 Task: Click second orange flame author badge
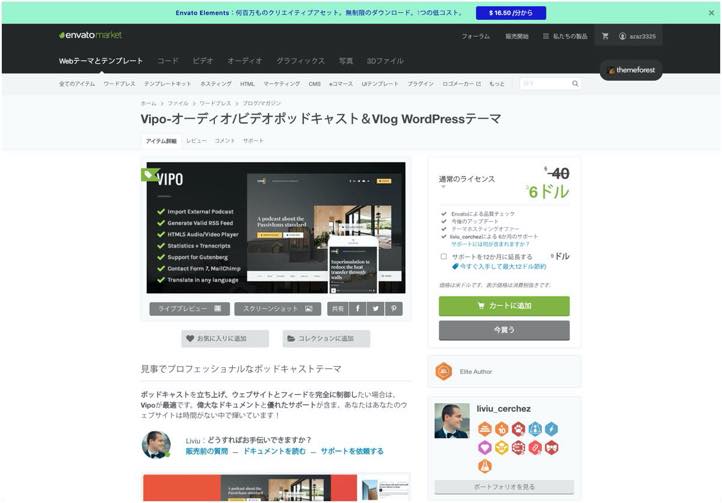(x=501, y=429)
